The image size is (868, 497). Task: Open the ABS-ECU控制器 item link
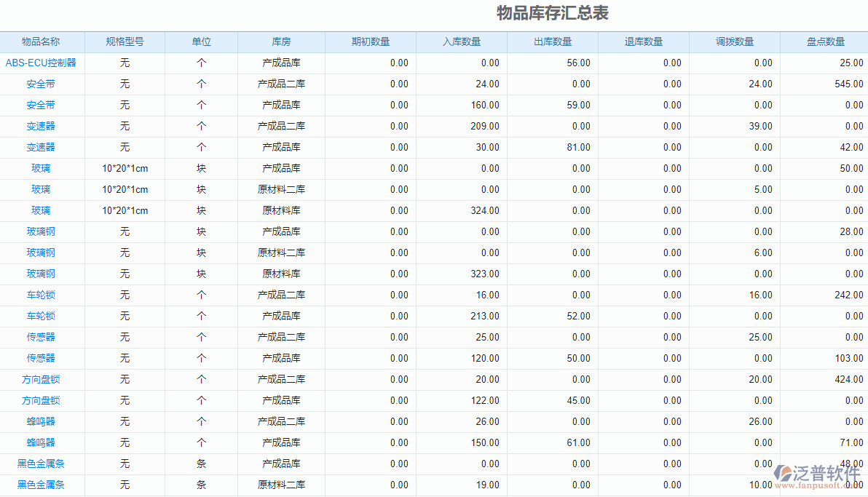(x=42, y=63)
